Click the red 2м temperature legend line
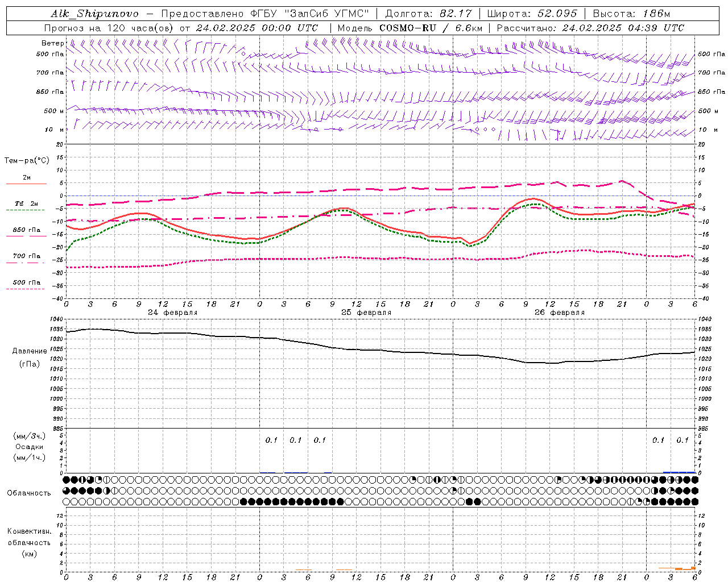728x582 pixels. click(27, 183)
